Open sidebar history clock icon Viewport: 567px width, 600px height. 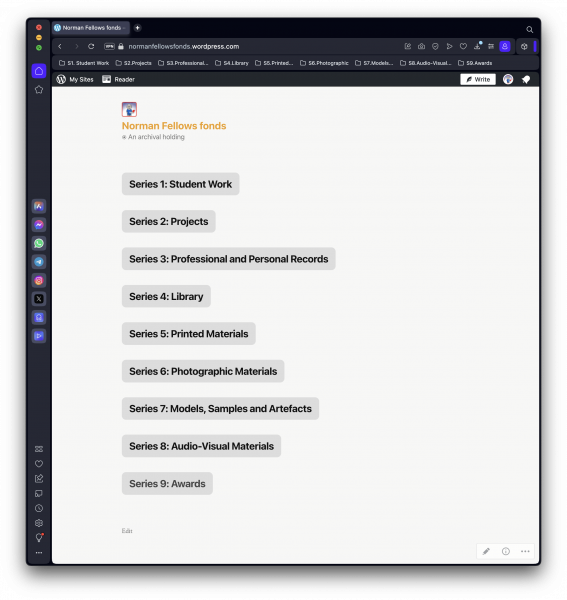tap(39, 508)
